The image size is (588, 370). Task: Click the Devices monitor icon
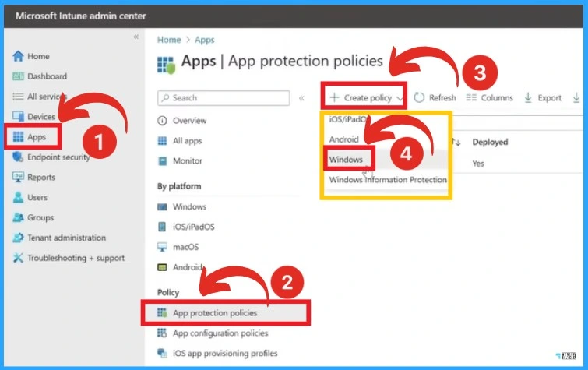tap(18, 116)
